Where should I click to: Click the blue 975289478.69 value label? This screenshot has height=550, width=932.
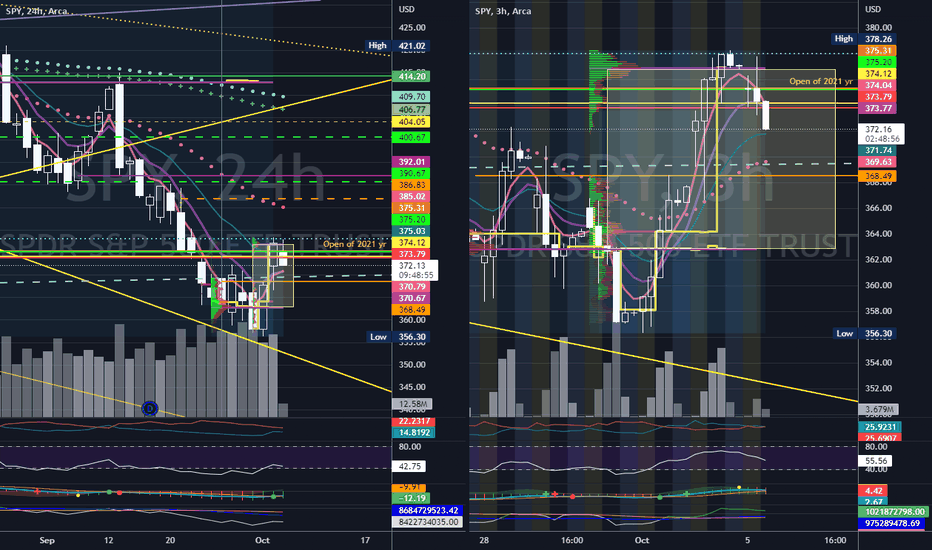click(x=892, y=523)
